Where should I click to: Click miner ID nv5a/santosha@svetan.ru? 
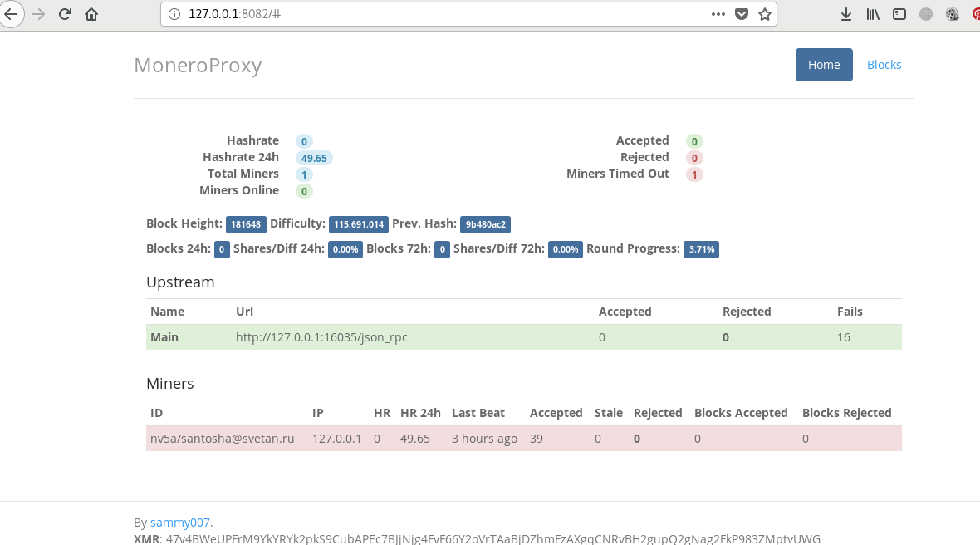[222, 439]
